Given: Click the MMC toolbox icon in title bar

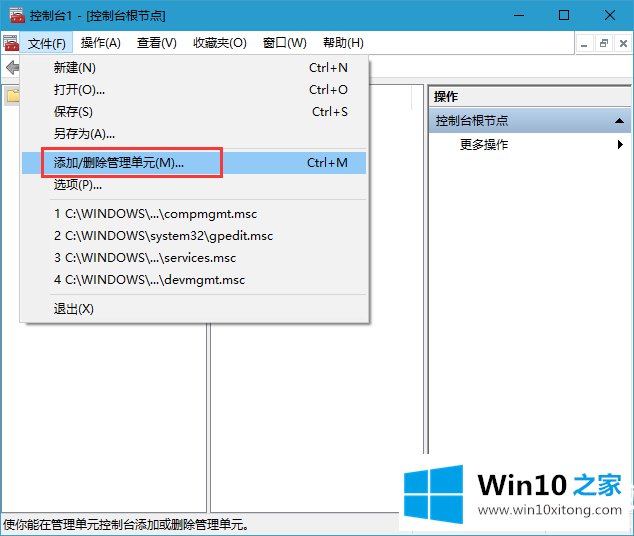Looking at the screenshot, I should [x=17, y=15].
